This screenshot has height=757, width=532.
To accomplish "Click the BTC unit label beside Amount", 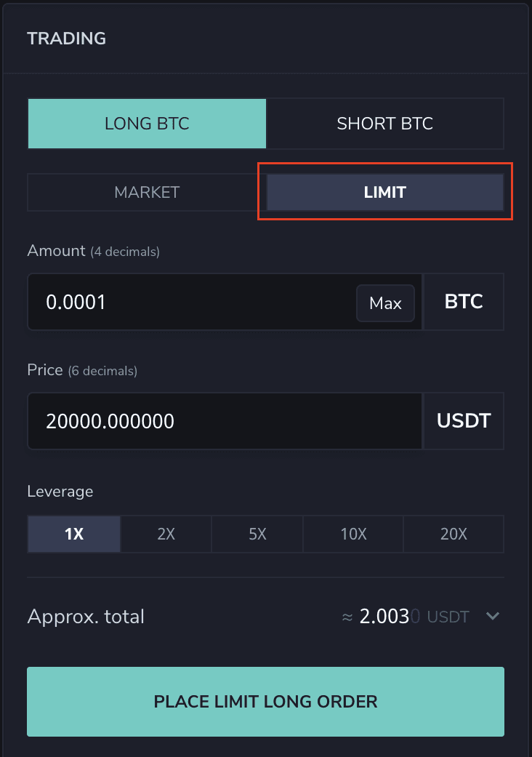I will pyautogui.click(x=464, y=302).
